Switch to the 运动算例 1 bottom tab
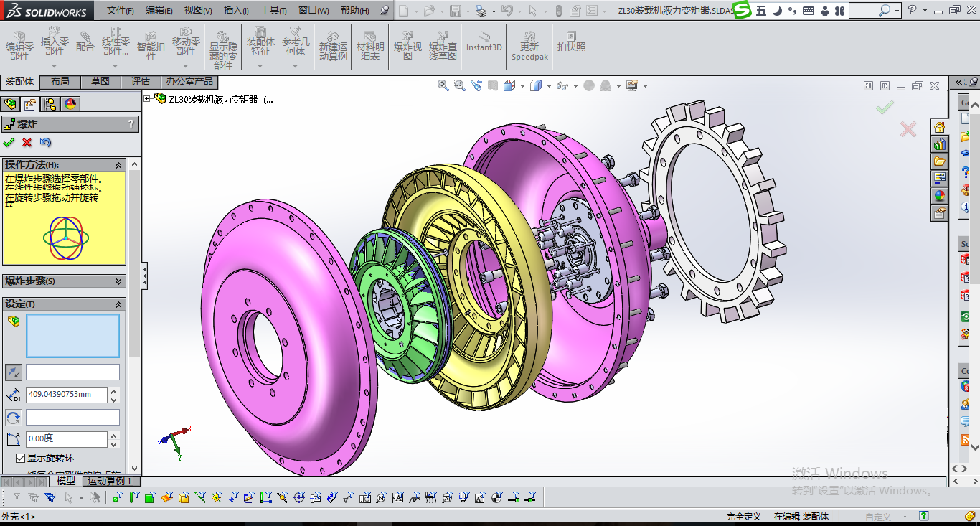980x526 pixels. click(x=111, y=481)
